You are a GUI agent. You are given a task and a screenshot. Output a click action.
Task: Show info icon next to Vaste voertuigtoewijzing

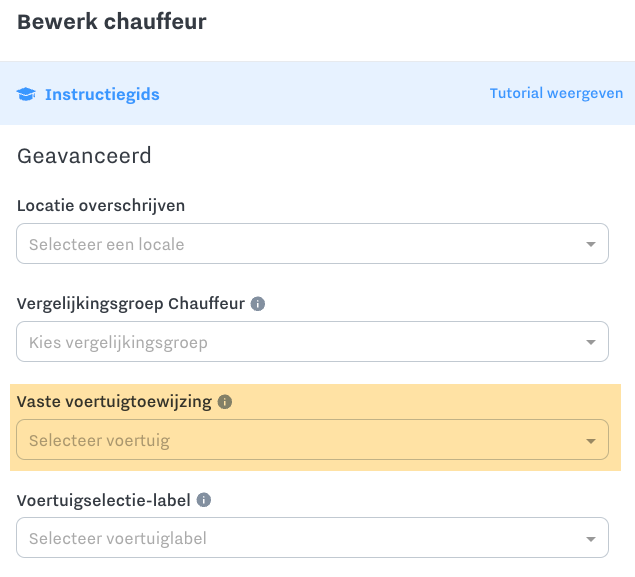[x=225, y=402]
